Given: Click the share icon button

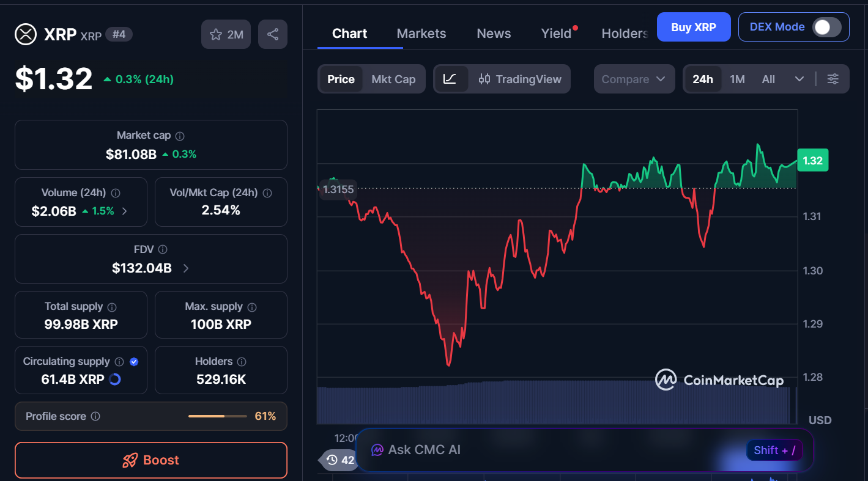Looking at the screenshot, I should point(273,35).
